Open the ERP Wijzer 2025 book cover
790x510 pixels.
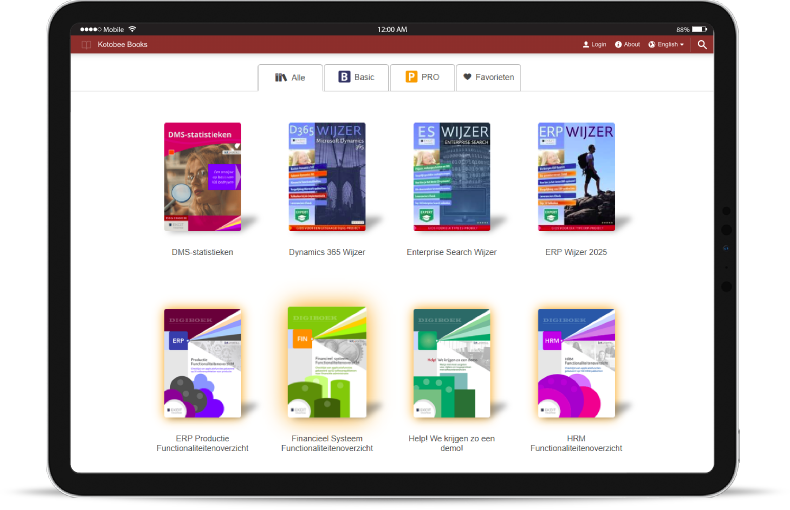click(576, 177)
